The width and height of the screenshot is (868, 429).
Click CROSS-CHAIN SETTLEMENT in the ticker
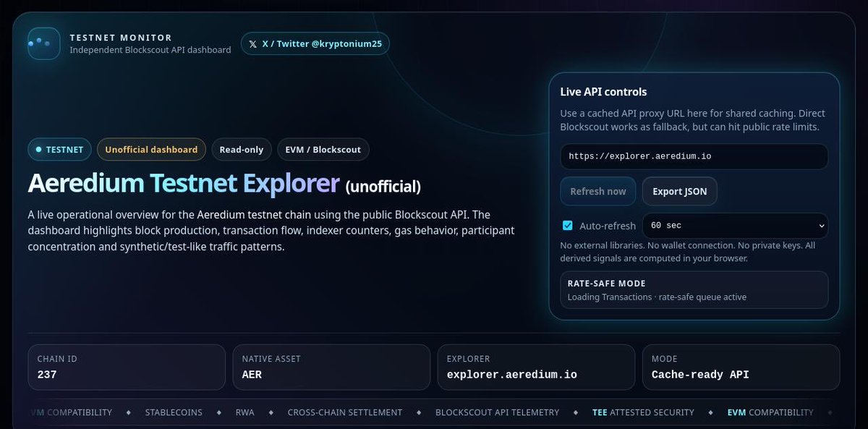[x=345, y=412]
